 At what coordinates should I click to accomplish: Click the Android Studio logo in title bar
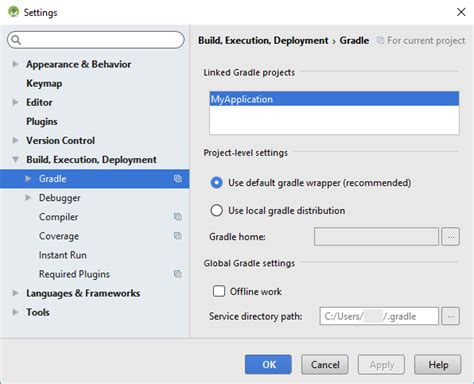(13, 12)
